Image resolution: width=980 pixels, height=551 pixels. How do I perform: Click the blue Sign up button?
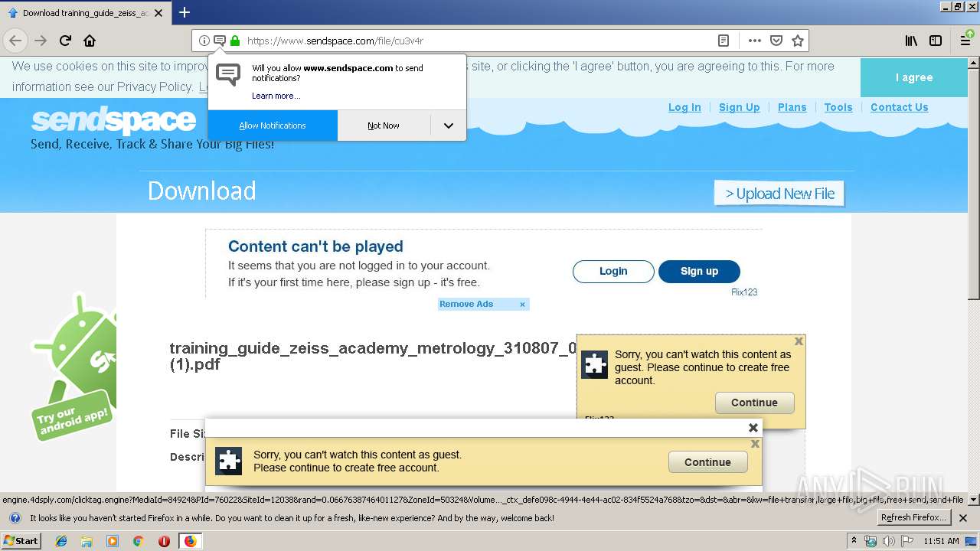coord(699,271)
